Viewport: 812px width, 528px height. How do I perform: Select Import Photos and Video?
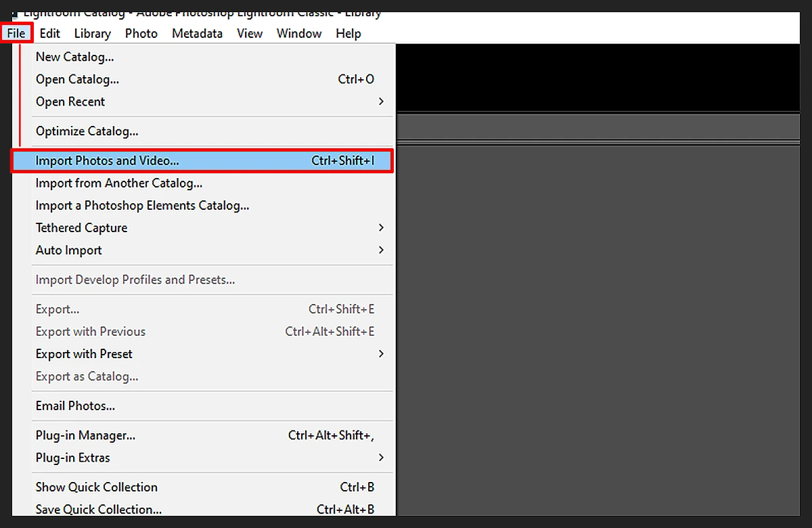pyautogui.click(x=107, y=161)
